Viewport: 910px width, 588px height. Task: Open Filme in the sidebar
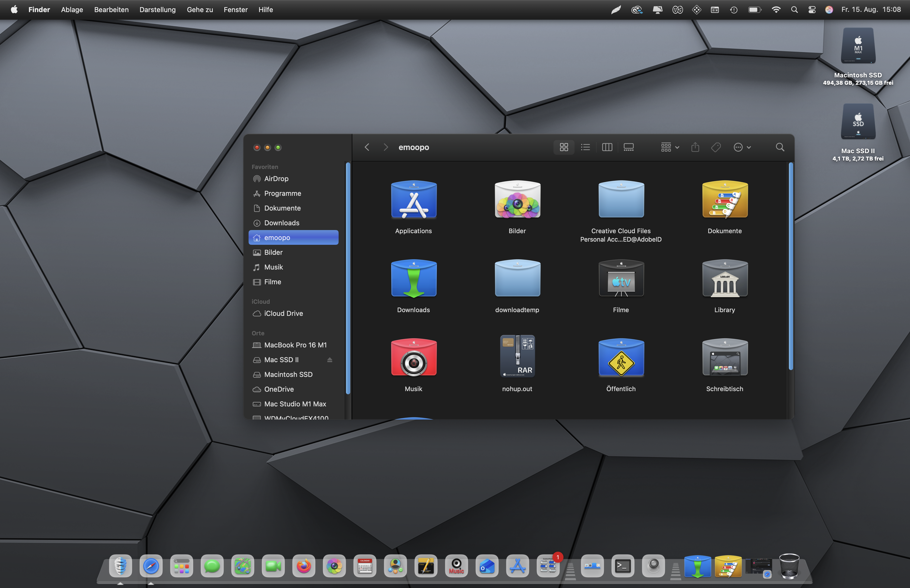[x=293, y=282]
